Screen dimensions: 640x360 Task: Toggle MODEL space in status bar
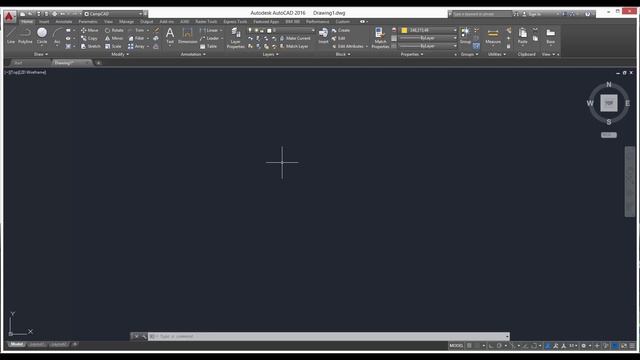coord(456,346)
